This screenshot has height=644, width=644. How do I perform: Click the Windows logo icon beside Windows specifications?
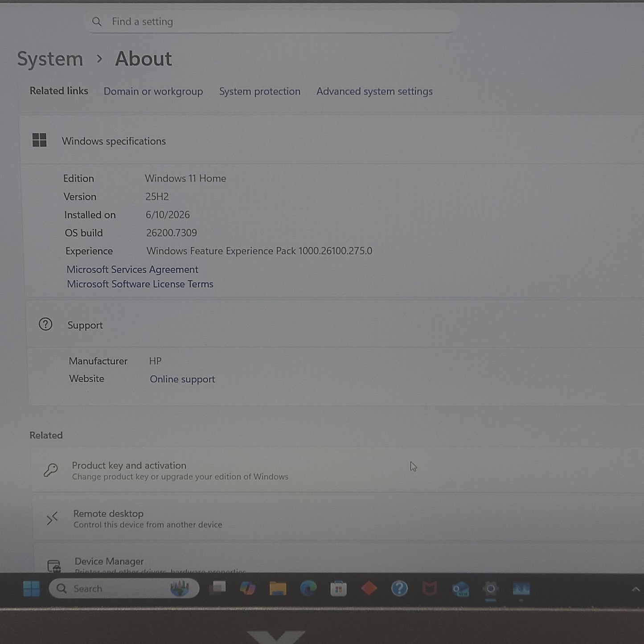click(x=40, y=140)
